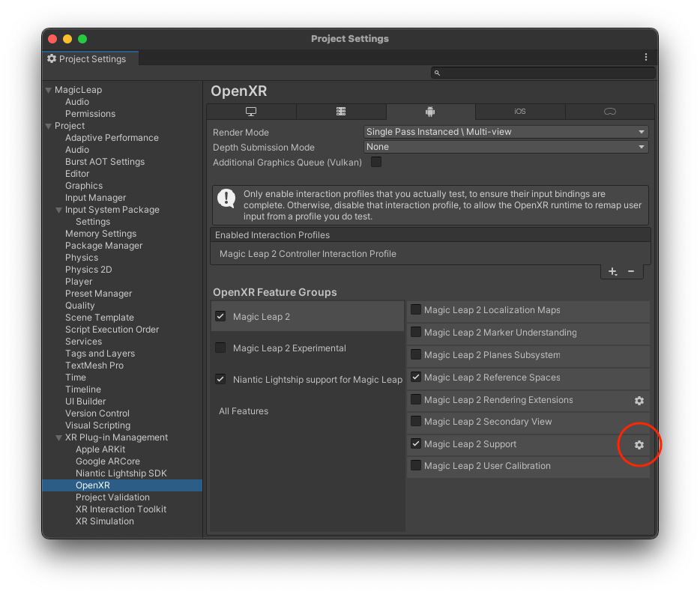Screen dimensions: 700x594
Task: Open Editor settings
Action: [x=77, y=174]
